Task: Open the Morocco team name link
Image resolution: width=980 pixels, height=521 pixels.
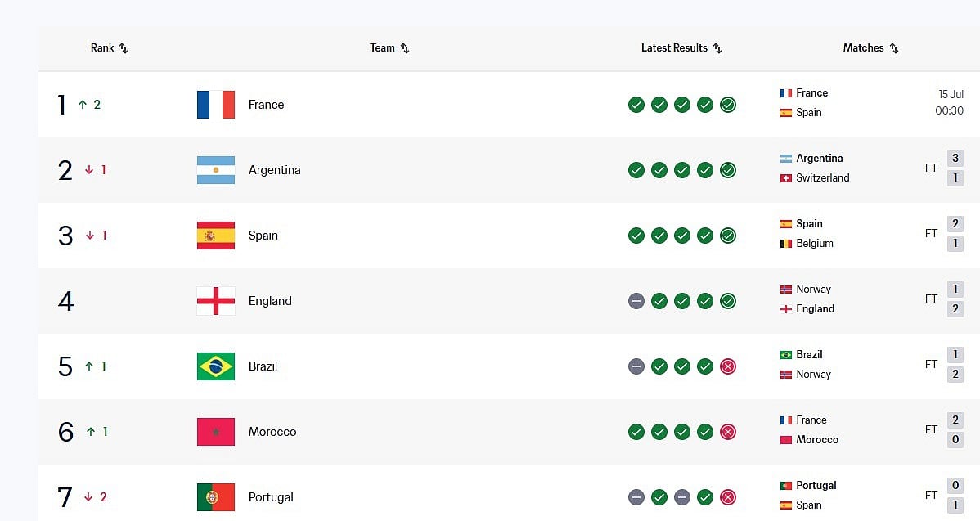Action: (272, 432)
